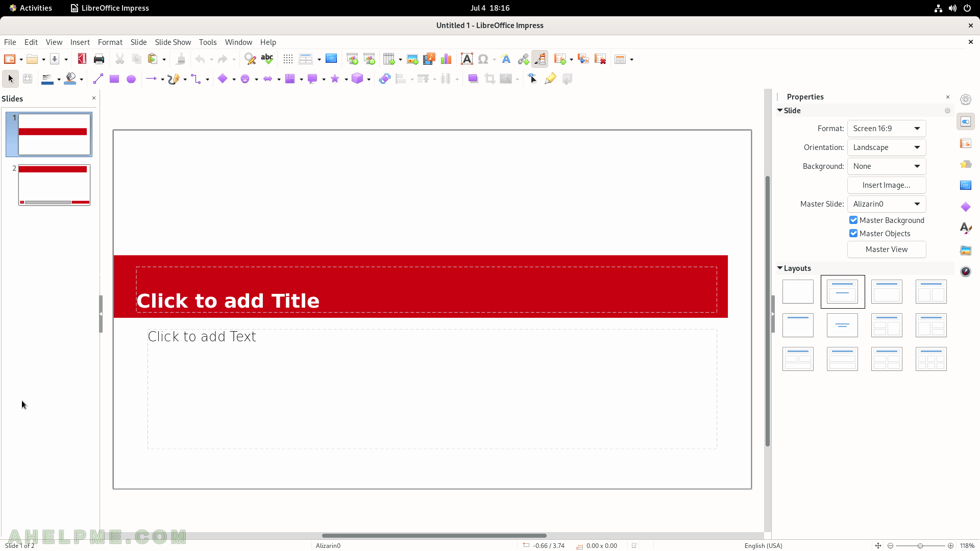Open the Styles sidebar deck
The height and width of the screenshot is (551, 980).
tap(966, 228)
